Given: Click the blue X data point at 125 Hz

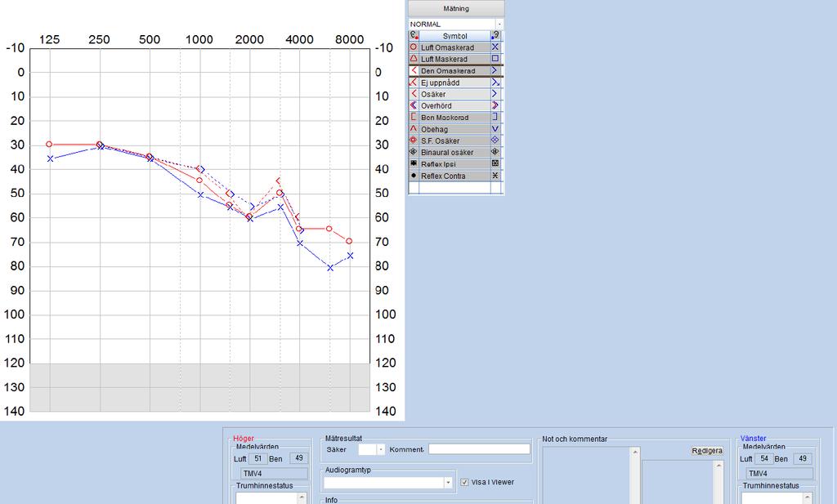Looking at the screenshot, I should pyautogui.click(x=50, y=158).
